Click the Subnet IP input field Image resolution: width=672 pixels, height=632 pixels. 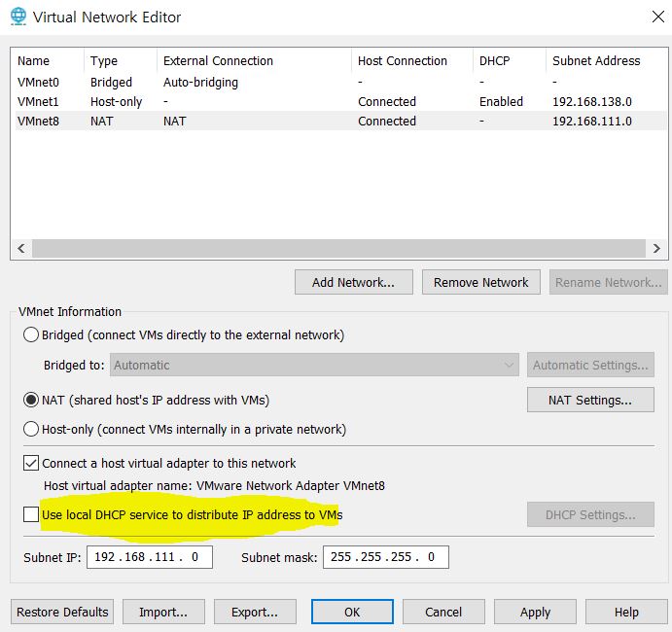point(150,557)
